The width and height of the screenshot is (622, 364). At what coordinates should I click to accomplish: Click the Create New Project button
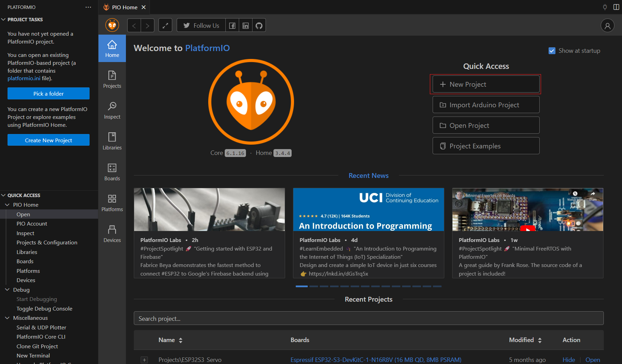point(48,140)
